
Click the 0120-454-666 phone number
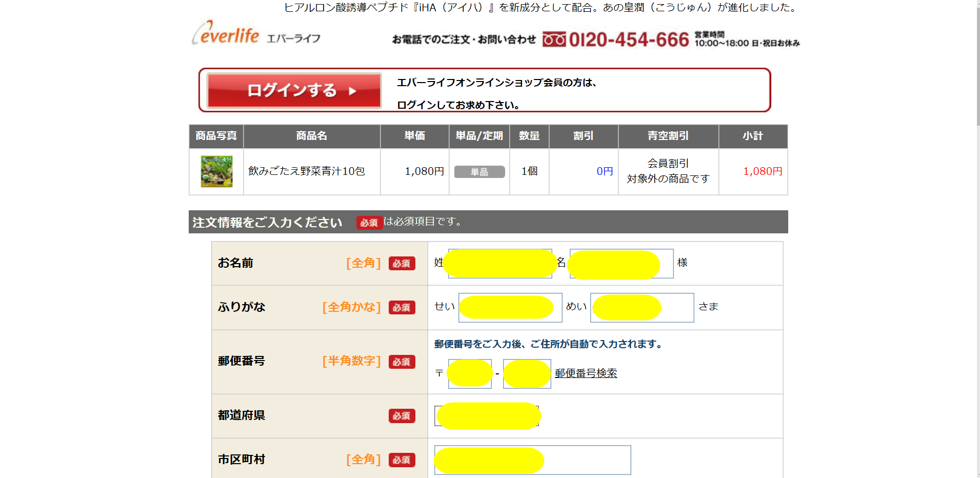click(629, 39)
